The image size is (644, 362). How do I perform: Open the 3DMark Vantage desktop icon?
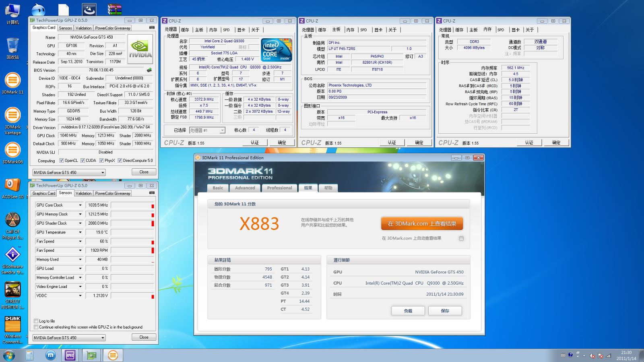click(12, 121)
